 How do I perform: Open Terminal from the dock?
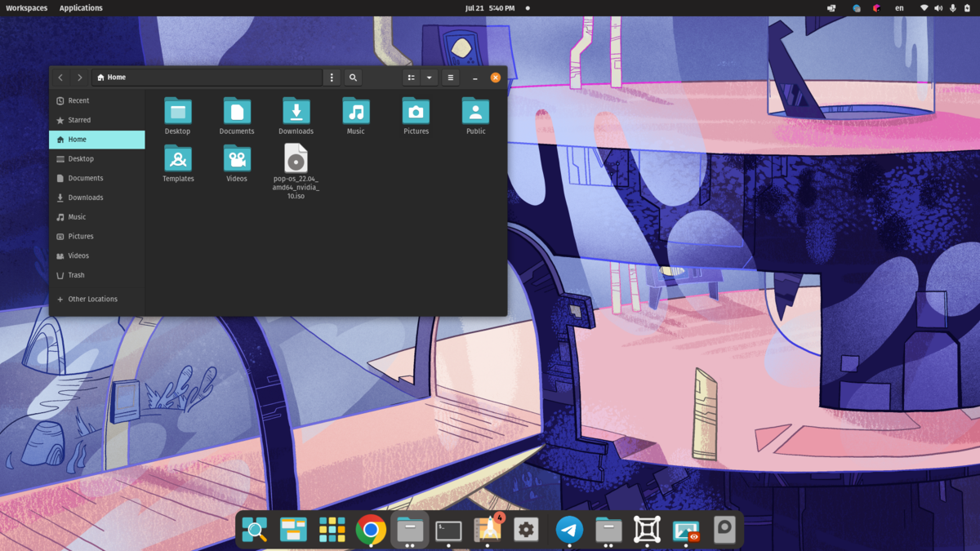(x=448, y=531)
